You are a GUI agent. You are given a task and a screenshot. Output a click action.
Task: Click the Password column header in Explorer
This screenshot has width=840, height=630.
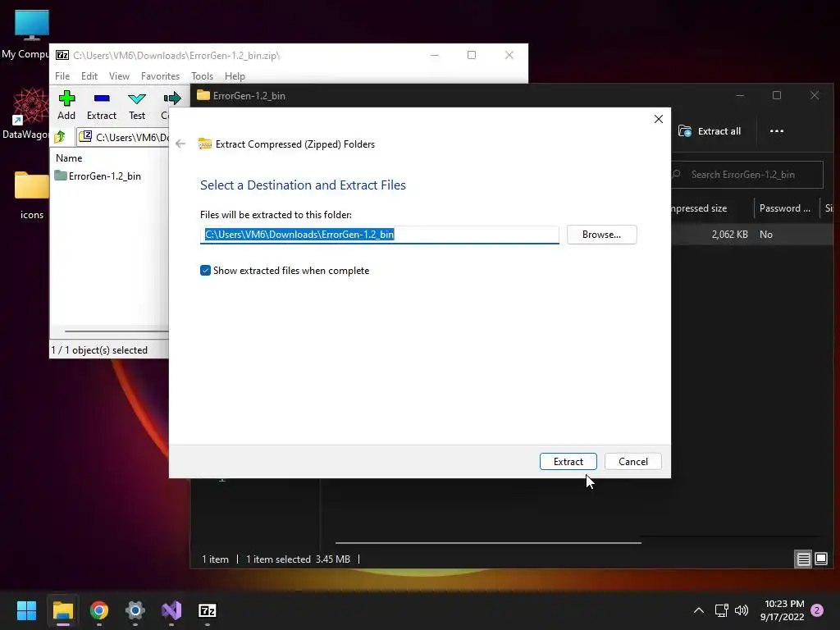(x=785, y=208)
